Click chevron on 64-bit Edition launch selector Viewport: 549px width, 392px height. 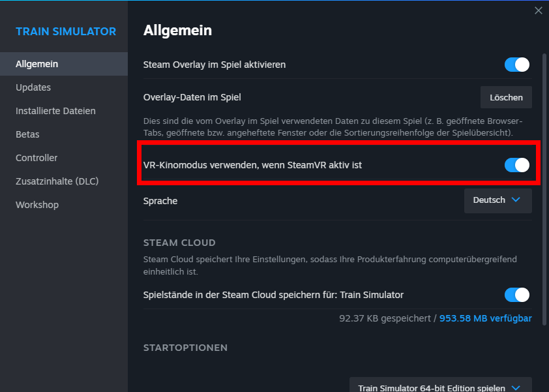point(516,387)
